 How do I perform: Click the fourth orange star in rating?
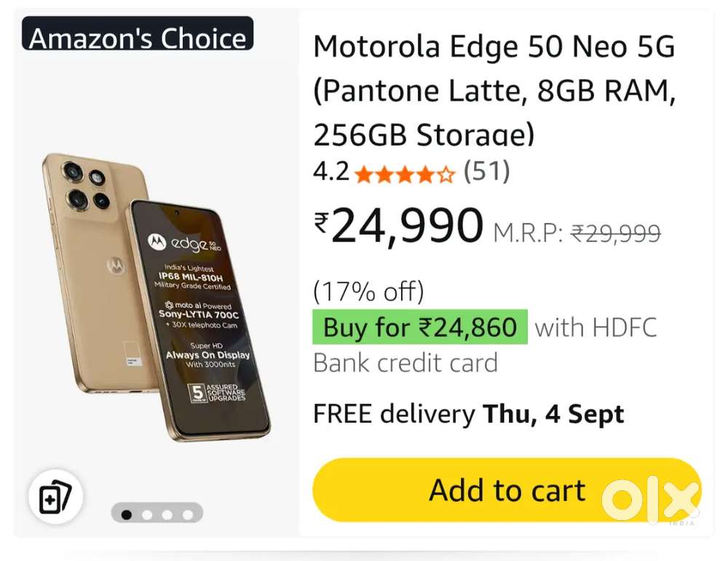[427, 173]
